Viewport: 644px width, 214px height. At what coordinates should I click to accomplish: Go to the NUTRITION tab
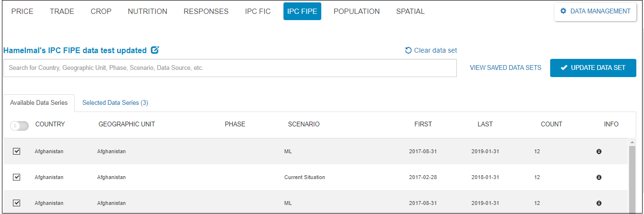(x=147, y=11)
